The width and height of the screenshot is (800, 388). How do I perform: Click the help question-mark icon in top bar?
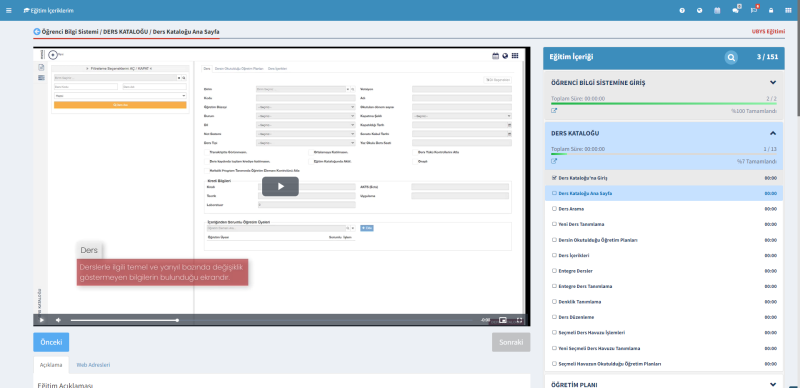click(682, 10)
